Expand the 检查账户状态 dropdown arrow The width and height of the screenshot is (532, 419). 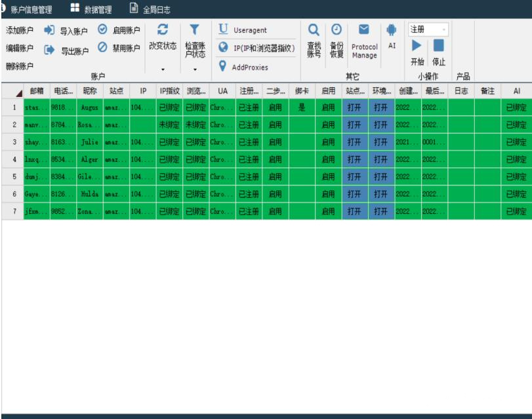point(195,70)
